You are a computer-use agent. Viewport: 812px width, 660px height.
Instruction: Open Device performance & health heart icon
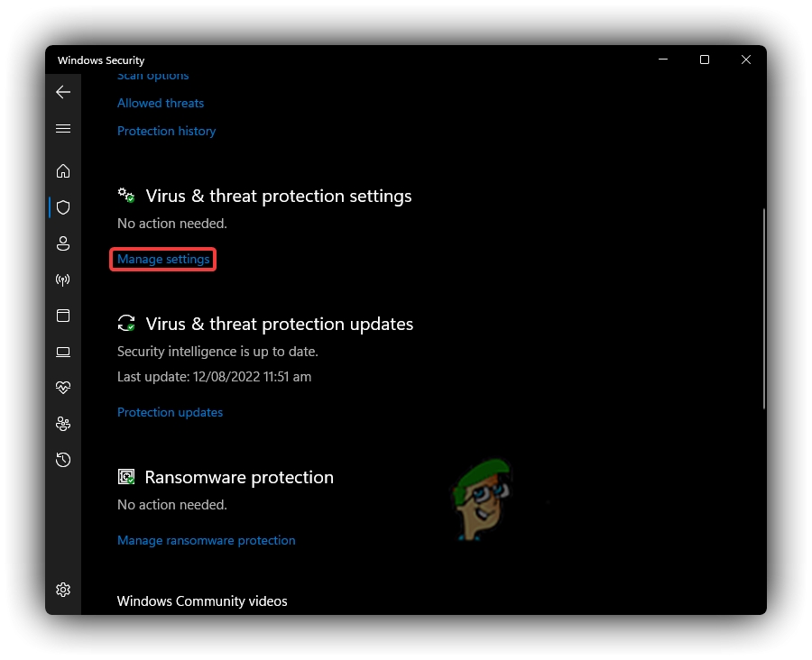coord(63,388)
